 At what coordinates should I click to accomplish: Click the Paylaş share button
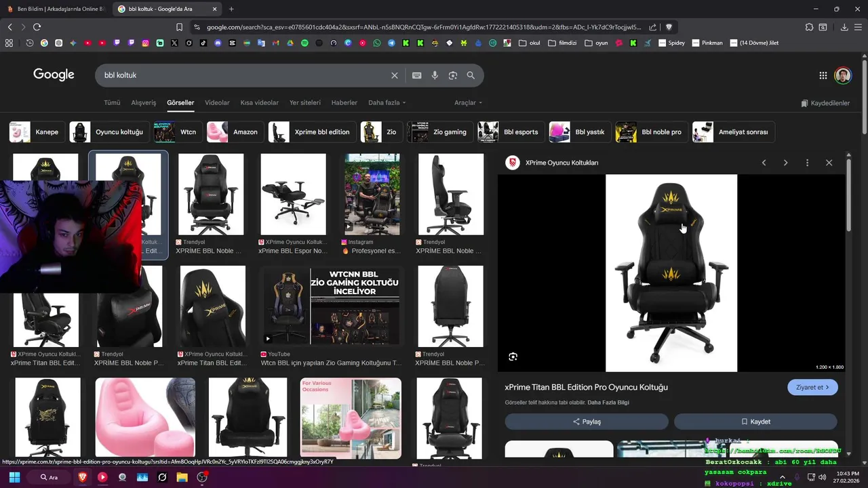point(587,422)
